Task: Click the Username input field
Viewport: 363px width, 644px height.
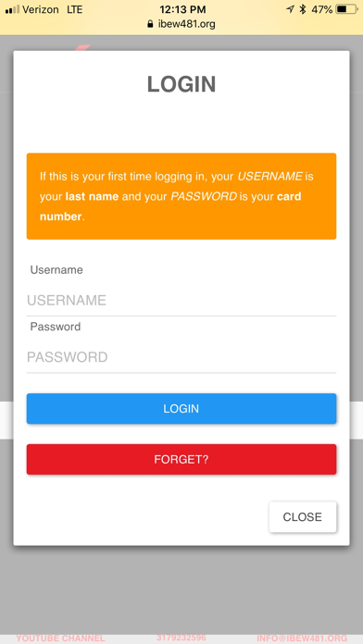Action: [181, 301]
